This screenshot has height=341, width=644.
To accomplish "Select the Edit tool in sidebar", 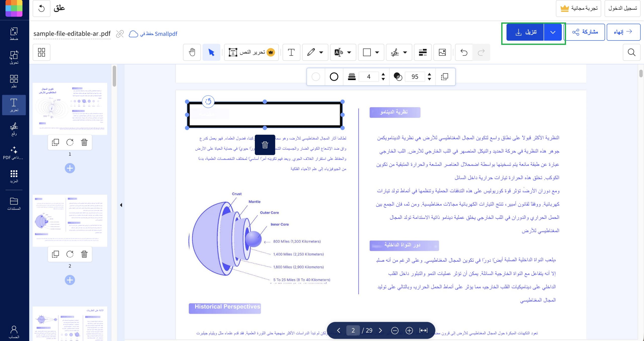I will (14, 105).
